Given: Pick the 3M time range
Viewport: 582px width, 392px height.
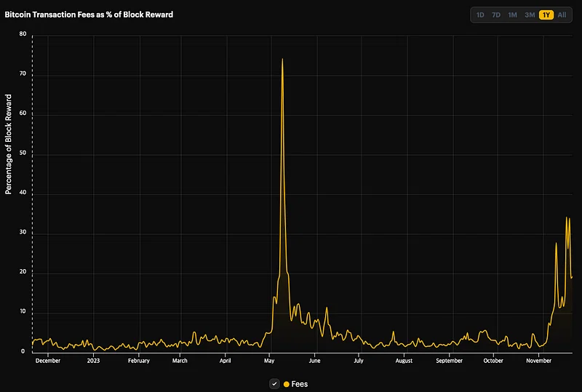Looking at the screenshot, I should tap(530, 15).
